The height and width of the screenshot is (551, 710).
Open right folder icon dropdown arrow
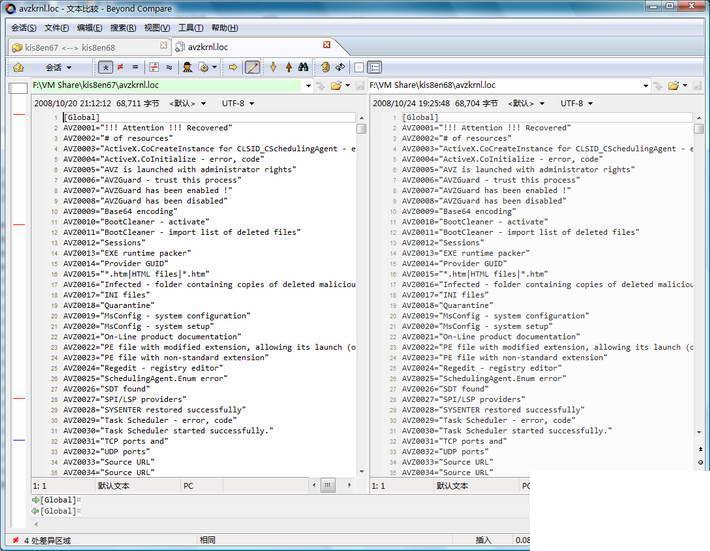point(685,85)
